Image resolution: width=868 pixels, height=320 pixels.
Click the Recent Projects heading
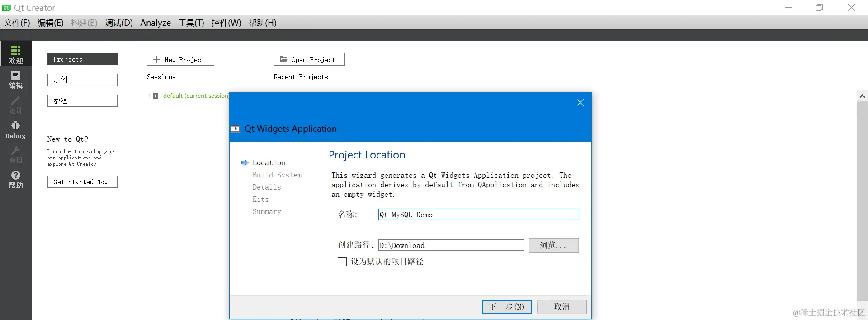pyautogui.click(x=301, y=77)
